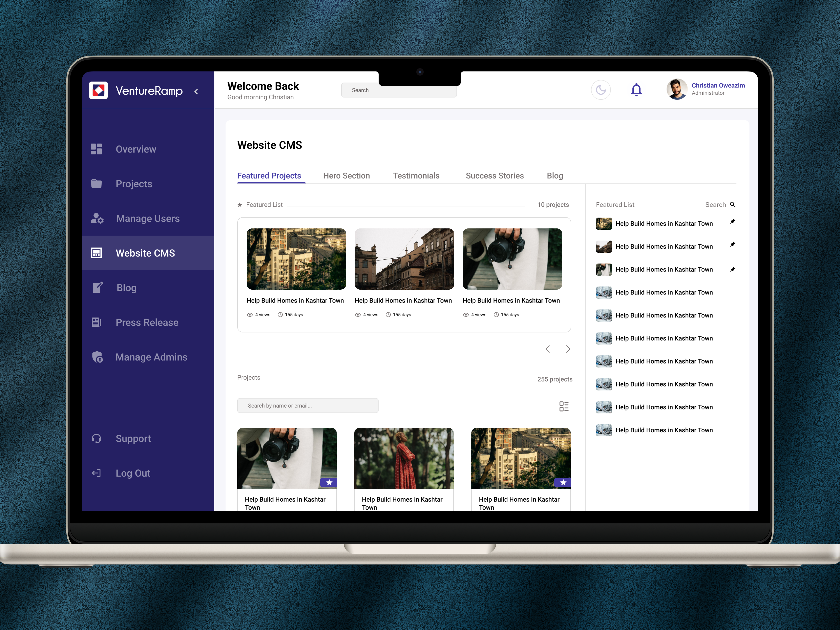Image resolution: width=840 pixels, height=630 pixels.
Task: Click the fourth Featured List row thumbnail
Action: (604, 292)
